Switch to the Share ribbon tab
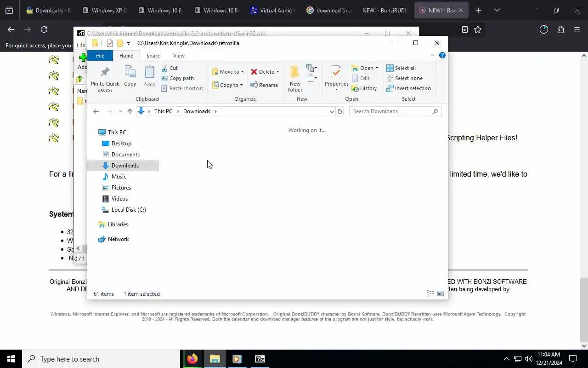Viewport: 588px width, 368px height. pyautogui.click(x=153, y=56)
